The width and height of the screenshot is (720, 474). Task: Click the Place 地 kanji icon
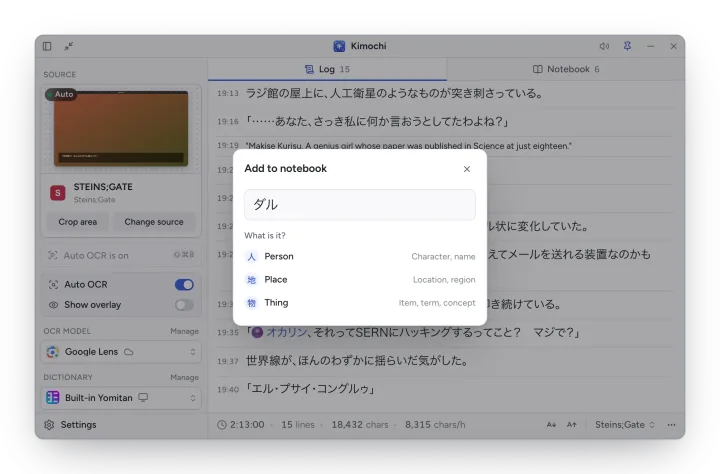click(251, 280)
